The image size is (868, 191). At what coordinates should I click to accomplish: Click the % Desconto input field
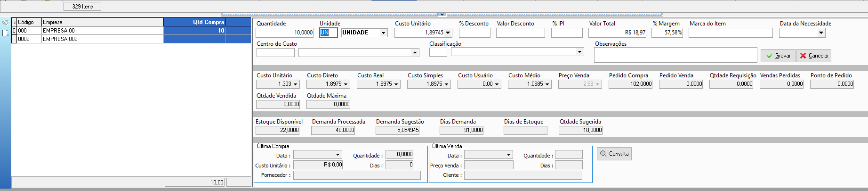(x=474, y=33)
